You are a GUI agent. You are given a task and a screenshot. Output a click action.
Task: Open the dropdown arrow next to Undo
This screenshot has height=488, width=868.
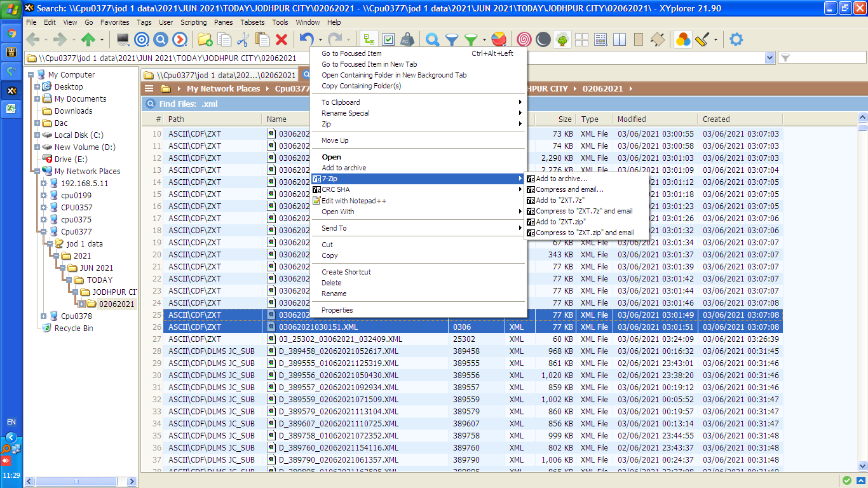[320, 40]
